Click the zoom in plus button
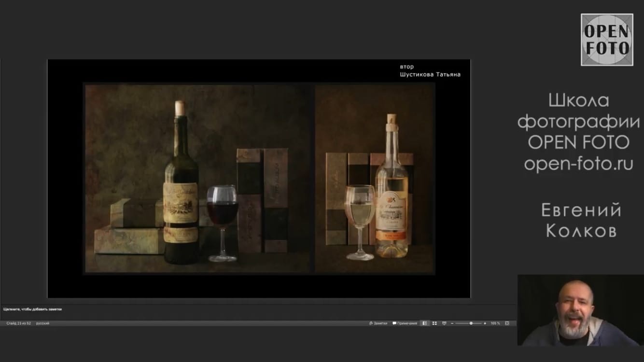644x362 pixels. (485, 323)
